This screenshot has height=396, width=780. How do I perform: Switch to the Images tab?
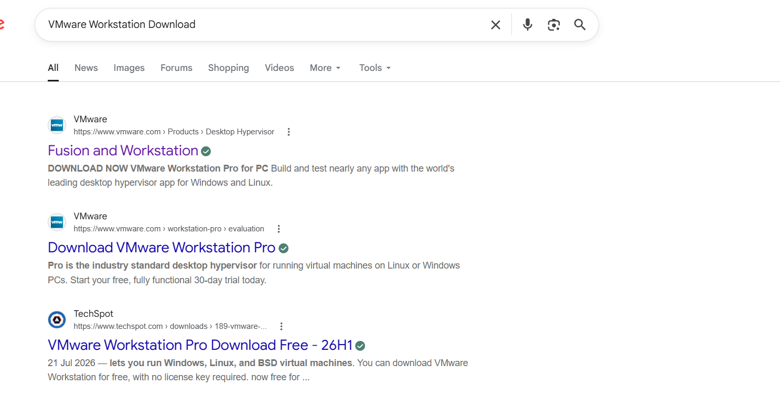129,68
